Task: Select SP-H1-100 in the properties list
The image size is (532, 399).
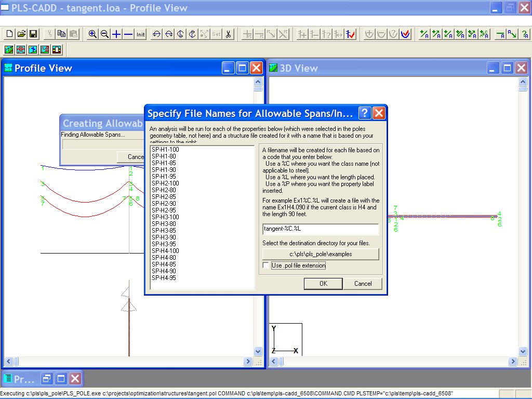Action: point(166,151)
